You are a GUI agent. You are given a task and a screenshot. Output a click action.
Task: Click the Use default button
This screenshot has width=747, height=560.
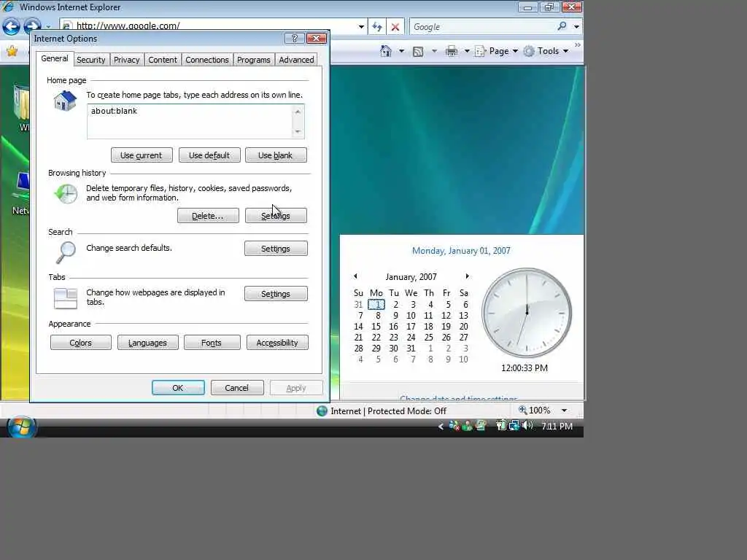pos(209,155)
